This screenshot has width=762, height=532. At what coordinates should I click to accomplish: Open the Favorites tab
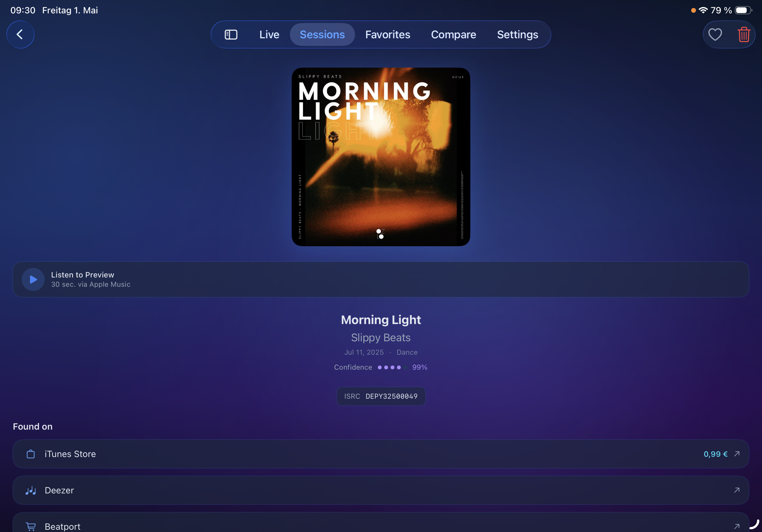pyautogui.click(x=388, y=34)
